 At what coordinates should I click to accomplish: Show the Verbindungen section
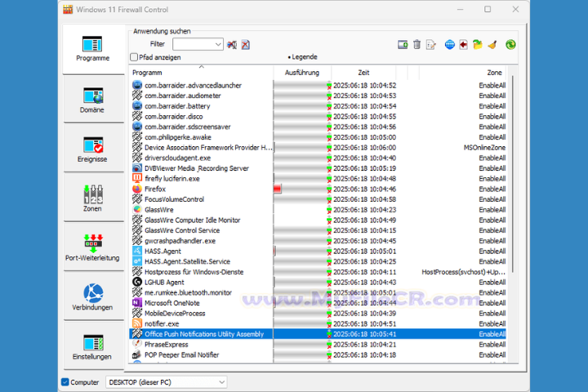93,297
